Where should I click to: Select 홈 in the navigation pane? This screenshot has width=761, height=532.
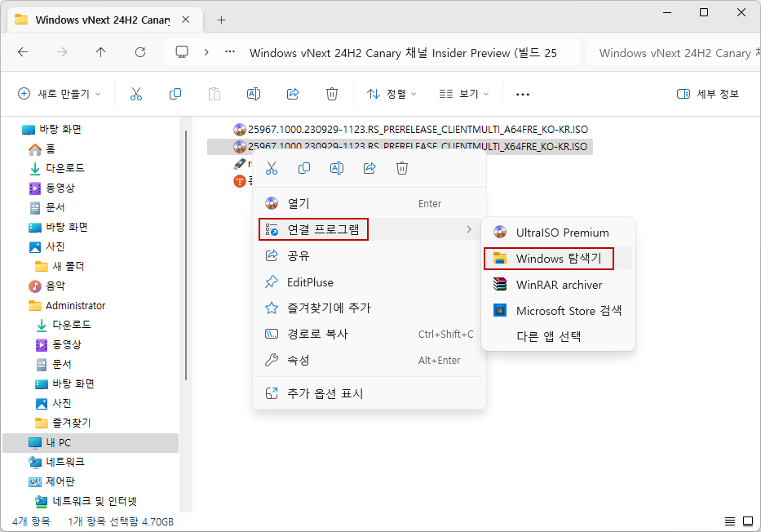tap(42, 149)
